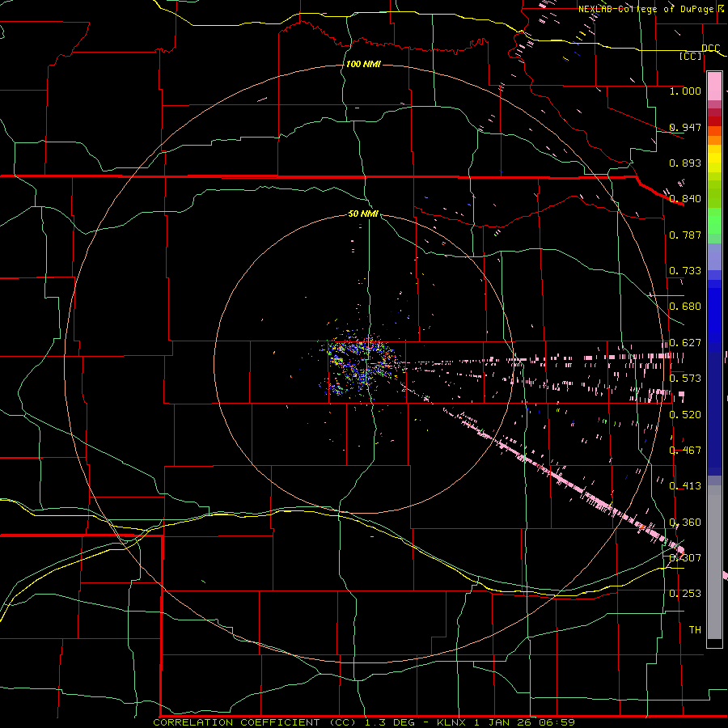Click the 100 NMI range ring label
This screenshot has width=728, height=728.
point(363,64)
